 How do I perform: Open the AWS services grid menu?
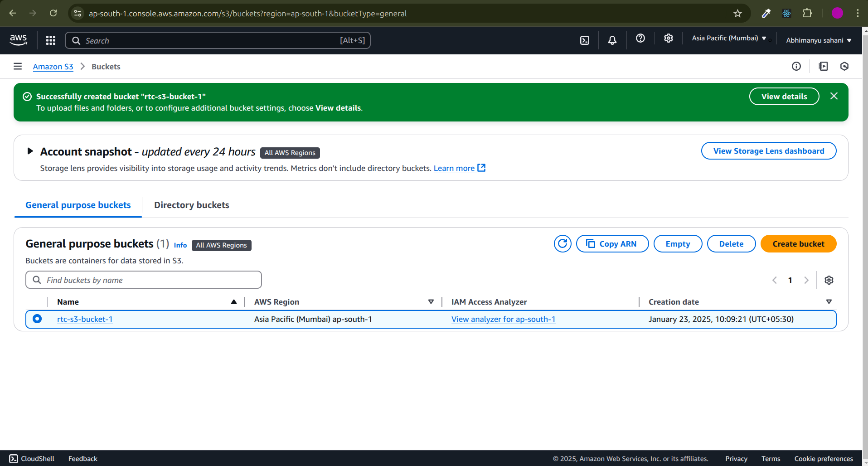(x=51, y=40)
